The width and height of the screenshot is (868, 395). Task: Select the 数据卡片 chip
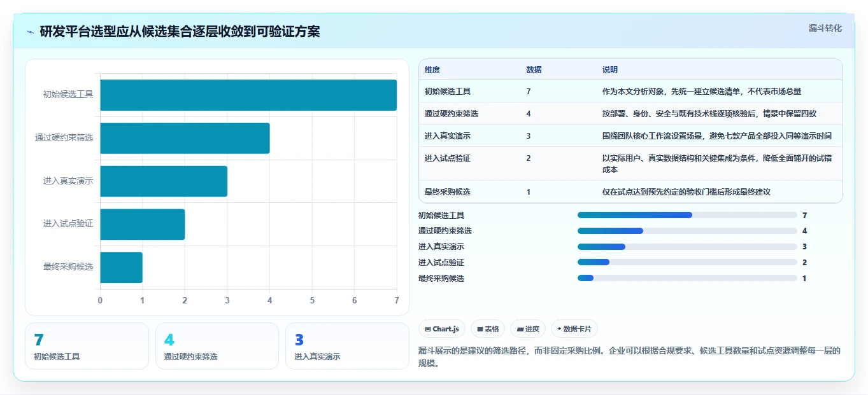pos(574,329)
